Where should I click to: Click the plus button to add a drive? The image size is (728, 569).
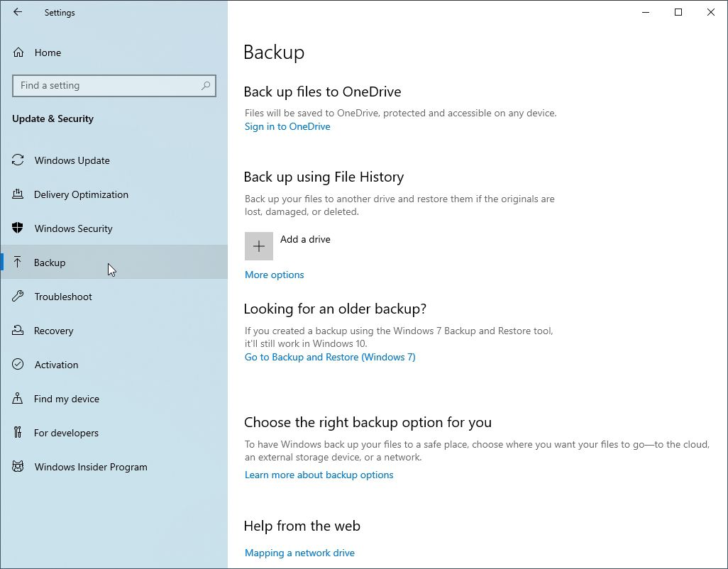[x=258, y=246]
